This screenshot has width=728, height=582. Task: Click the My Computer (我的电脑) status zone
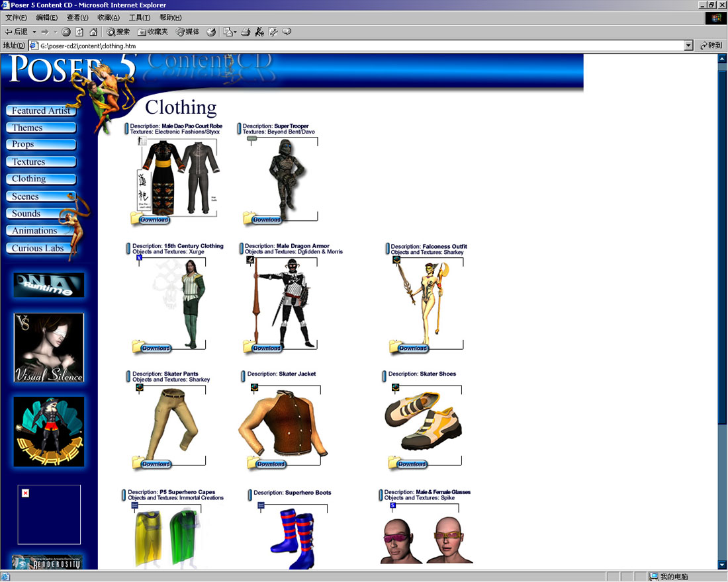click(x=668, y=577)
